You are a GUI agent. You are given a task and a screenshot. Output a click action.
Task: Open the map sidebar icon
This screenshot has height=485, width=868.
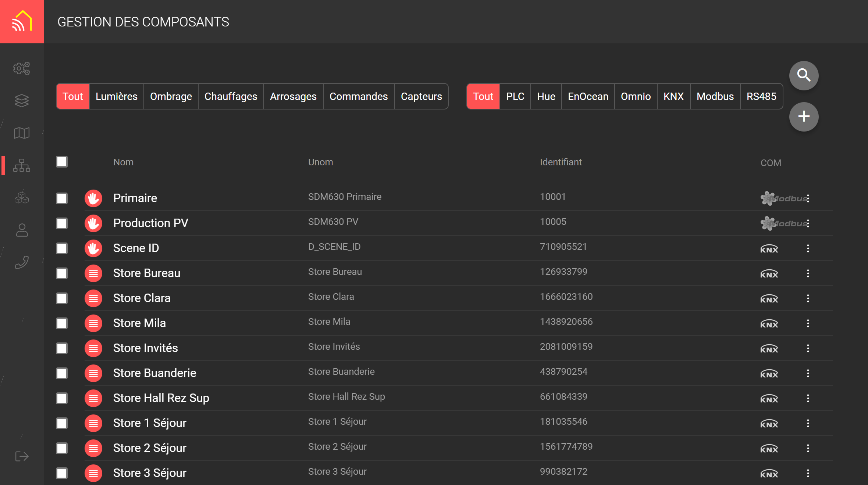[22, 133]
